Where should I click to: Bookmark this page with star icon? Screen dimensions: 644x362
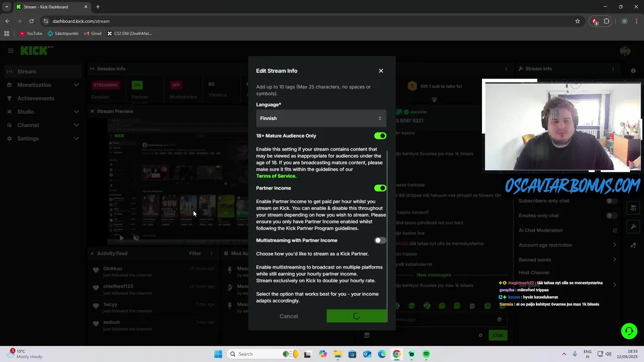coord(578,21)
